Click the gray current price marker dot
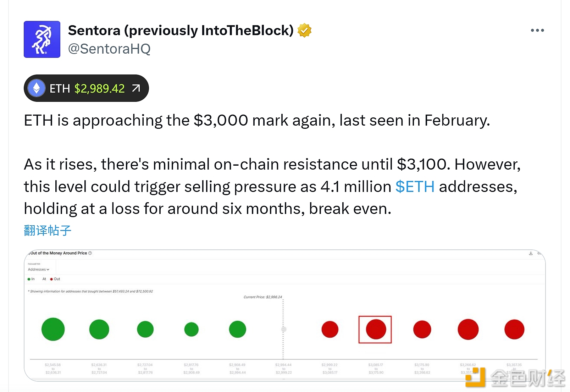Screen dimensions: 570x392 click(284, 329)
